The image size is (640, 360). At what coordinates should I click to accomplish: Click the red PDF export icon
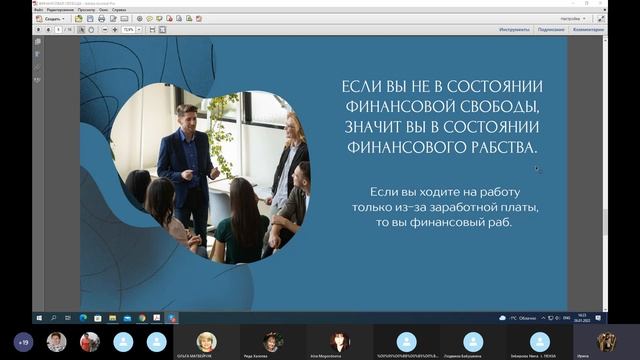[x=169, y=19]
